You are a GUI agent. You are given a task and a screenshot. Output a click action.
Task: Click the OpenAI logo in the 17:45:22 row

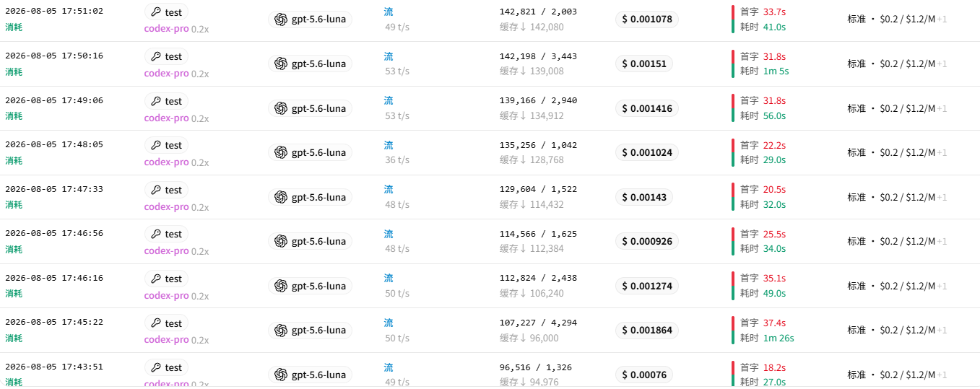(x=281, y=330)
